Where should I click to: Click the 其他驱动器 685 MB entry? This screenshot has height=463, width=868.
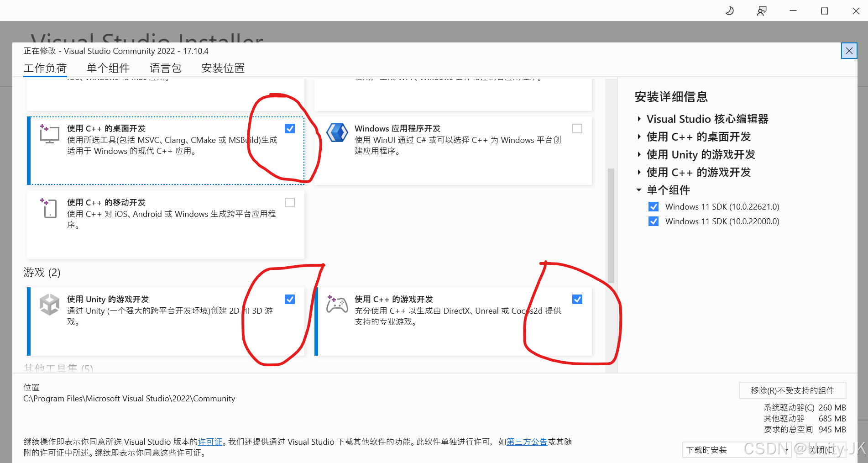click(805, 419)
